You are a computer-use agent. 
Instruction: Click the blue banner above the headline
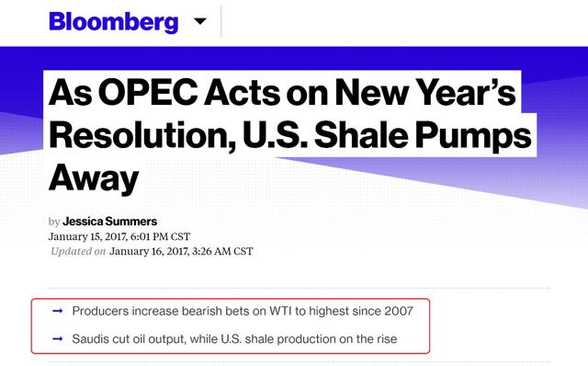pos(294,59)
